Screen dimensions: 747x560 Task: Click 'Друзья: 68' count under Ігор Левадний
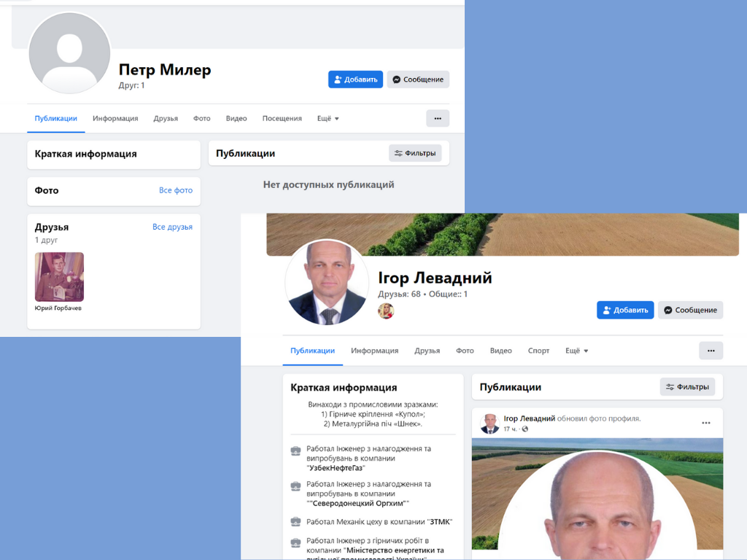399,295
